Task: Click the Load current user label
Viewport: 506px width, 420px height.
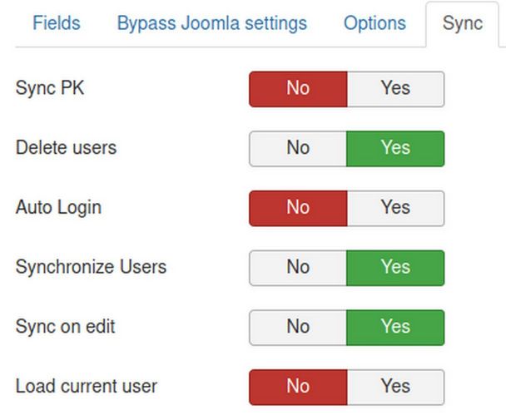Action: pos(86,386)
